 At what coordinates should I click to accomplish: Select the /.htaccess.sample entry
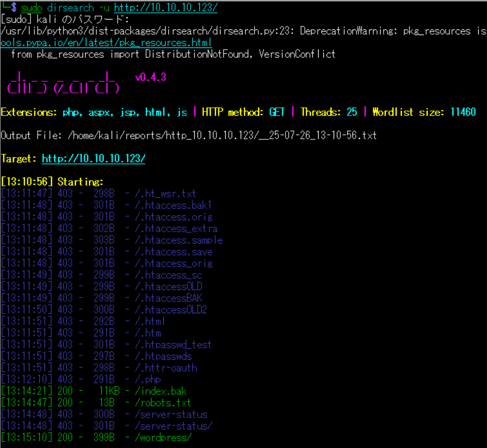pyautogui.click(x=179, y=240)
